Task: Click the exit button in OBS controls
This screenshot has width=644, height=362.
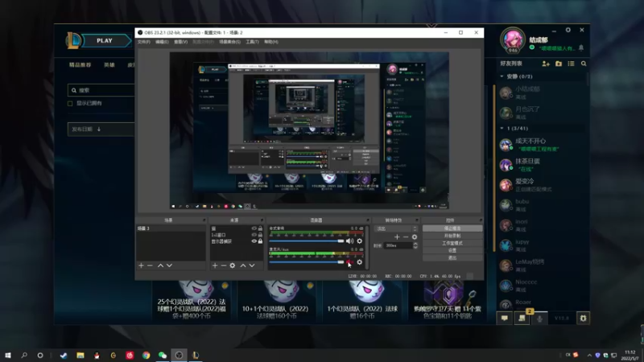Action: (x=452, y=257)
